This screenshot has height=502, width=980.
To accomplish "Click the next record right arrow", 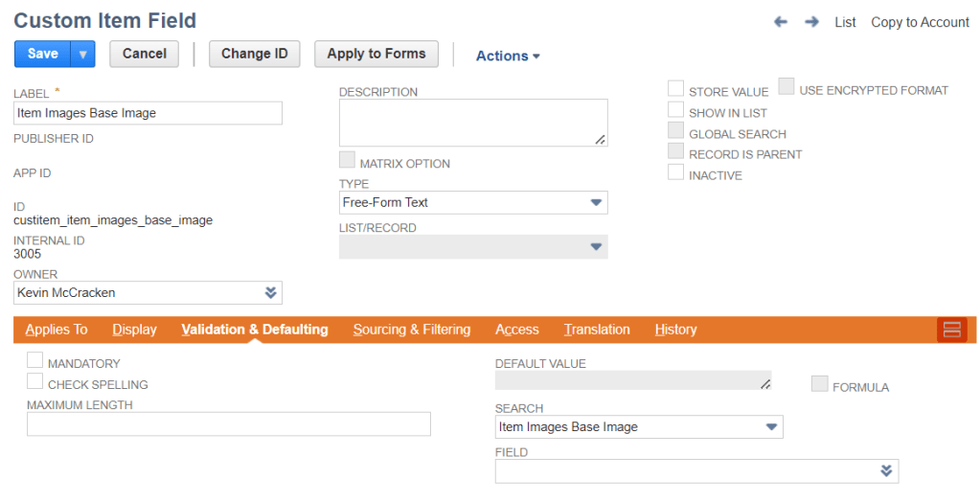I will pos(811,22).
